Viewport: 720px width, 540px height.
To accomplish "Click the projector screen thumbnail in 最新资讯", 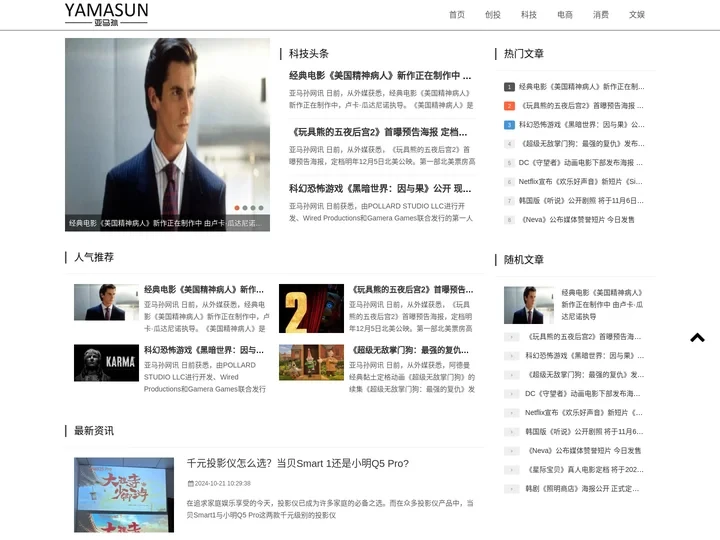I will pos(124,495).
